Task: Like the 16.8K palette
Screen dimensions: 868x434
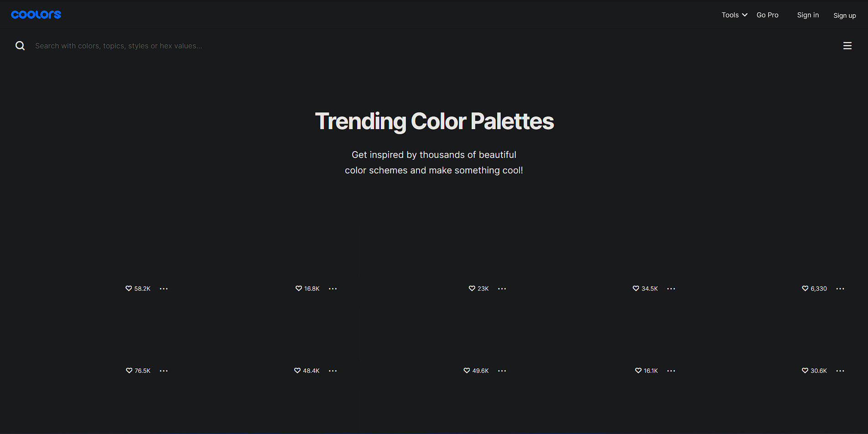Action: 298,288
